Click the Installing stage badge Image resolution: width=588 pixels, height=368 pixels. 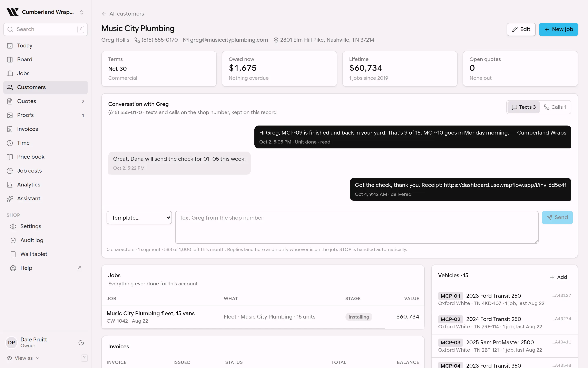(359, 317)
